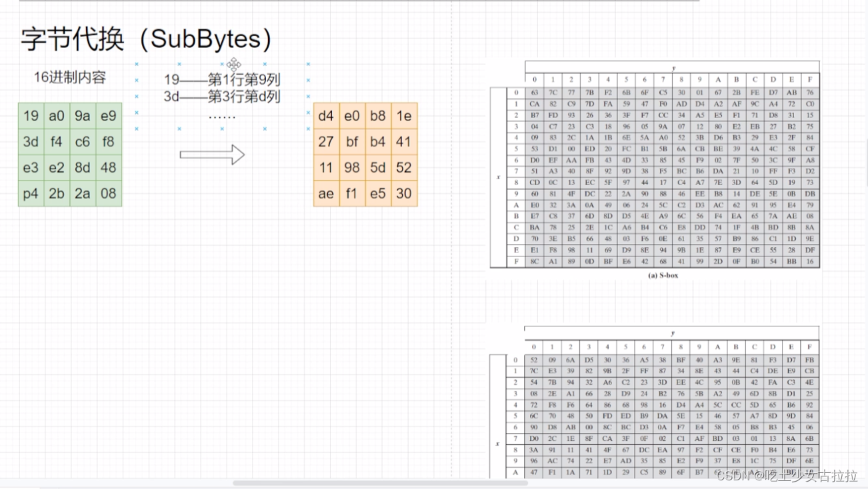Click orange cell d4
The width and height of the screenshot is (868, 489).
(x=326, y=116)
